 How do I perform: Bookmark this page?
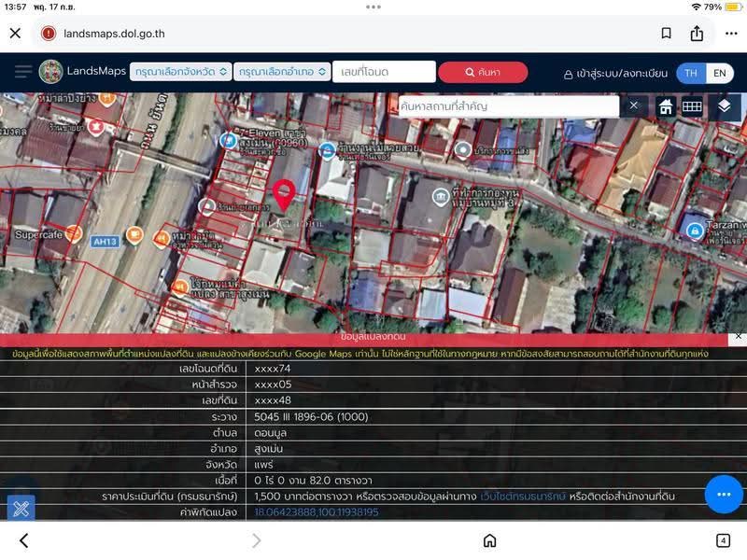(666, 33)
